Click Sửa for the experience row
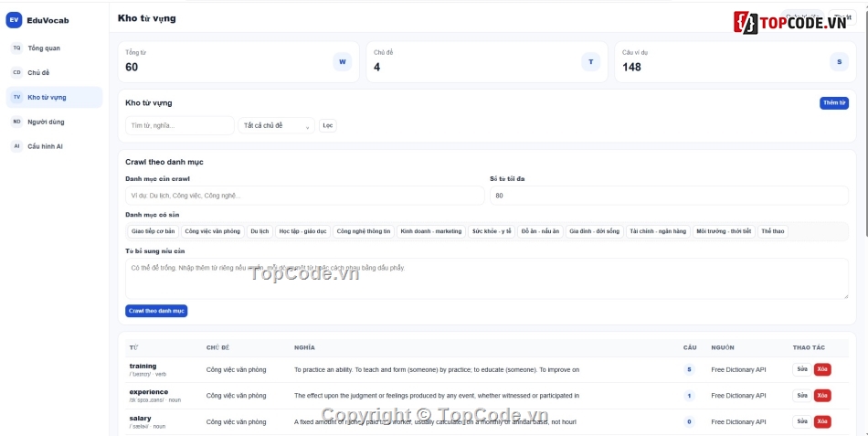 pos(801,396)
